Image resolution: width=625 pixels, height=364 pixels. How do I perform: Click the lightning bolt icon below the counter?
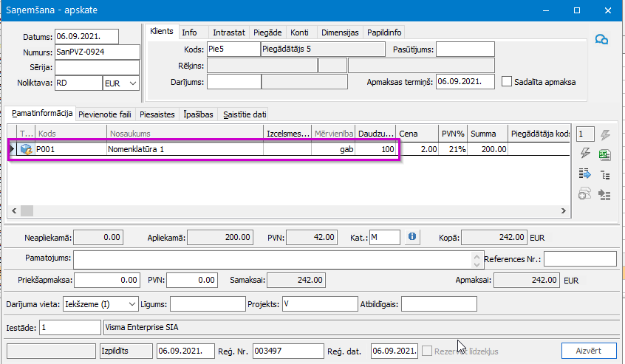pos(585,154)
